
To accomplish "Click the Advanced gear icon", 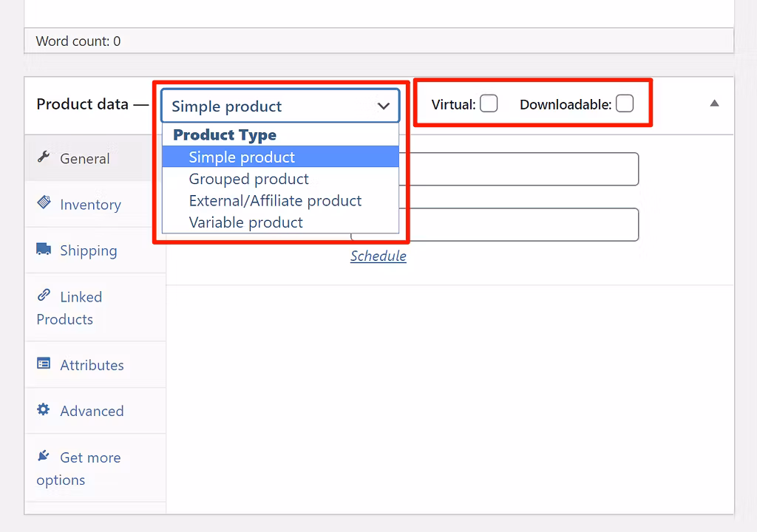I will coord(44,411).
